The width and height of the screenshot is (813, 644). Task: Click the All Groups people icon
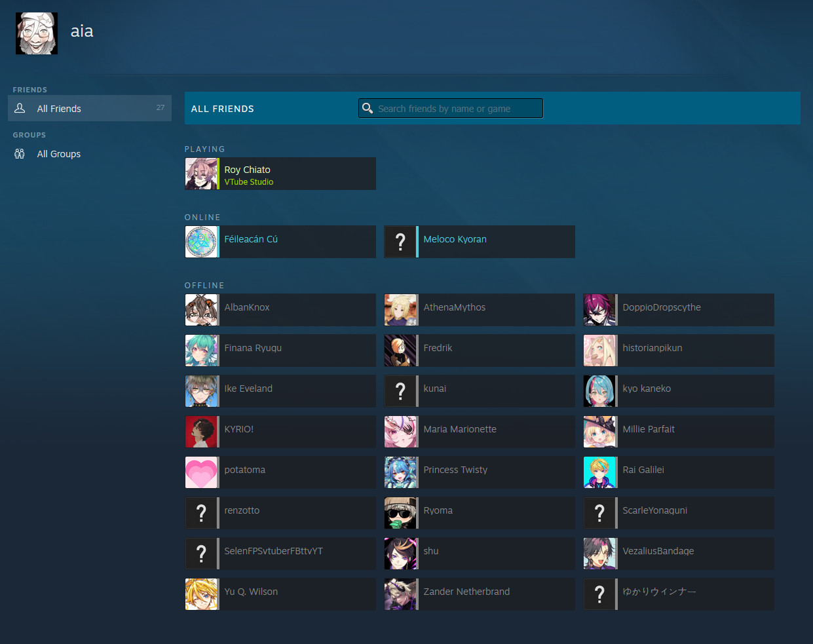tap(20, 153)
